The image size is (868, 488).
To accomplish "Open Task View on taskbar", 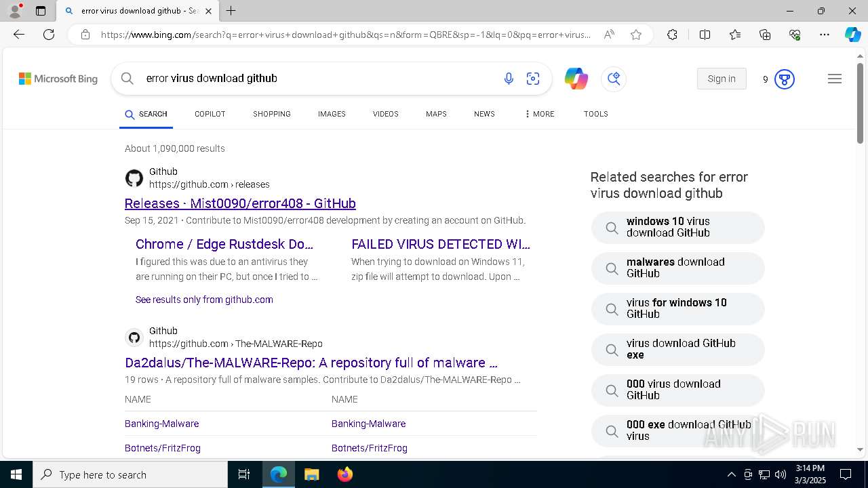I will pyautogui.click(x=244, y=474).
